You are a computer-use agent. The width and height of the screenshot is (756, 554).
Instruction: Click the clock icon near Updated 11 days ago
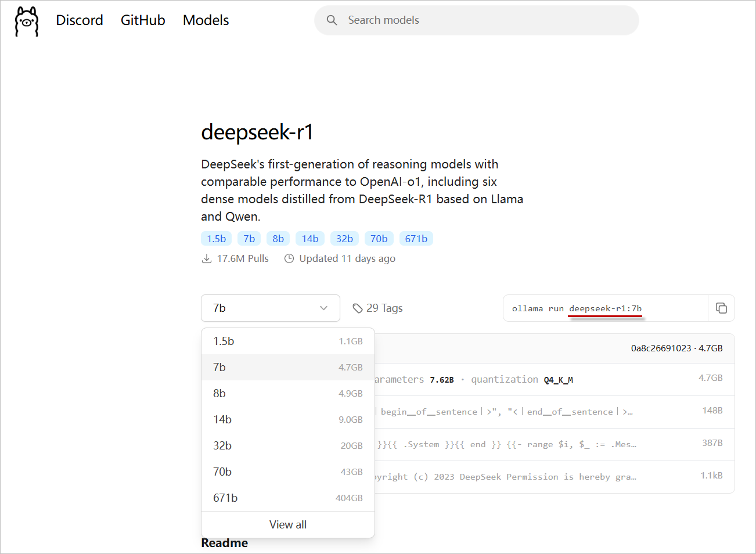pyautogui.click(x=289, y=258)
